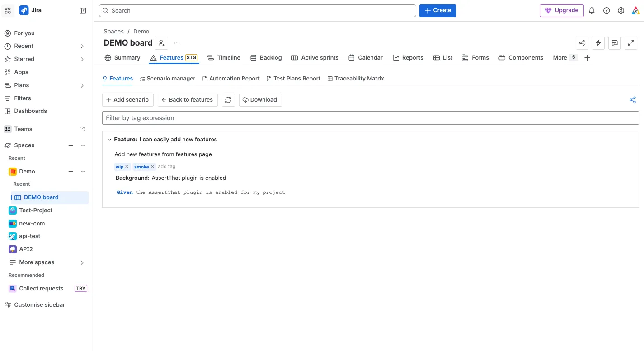Click the blue share icon beside the toolbar
644x351 pixels.
click(633, 100)
